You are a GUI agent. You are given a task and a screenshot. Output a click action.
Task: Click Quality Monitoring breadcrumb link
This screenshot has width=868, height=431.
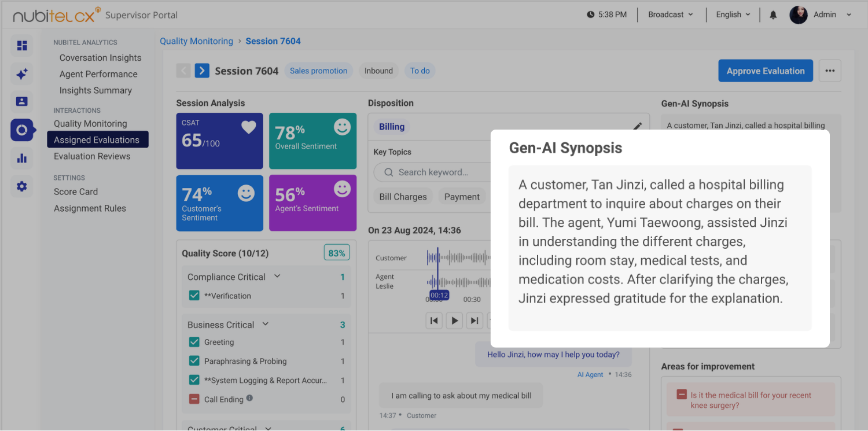(x=196, y=41)
